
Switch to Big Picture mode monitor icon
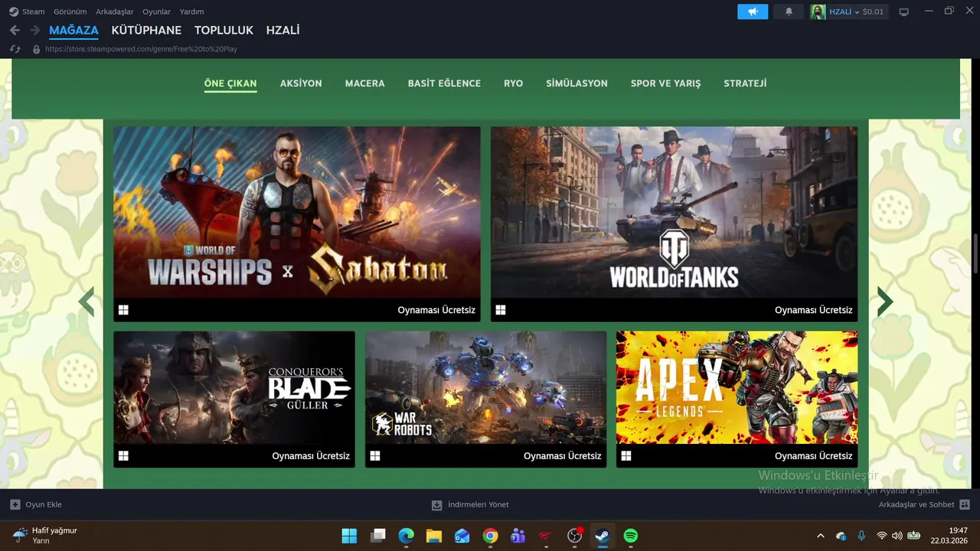903,11
